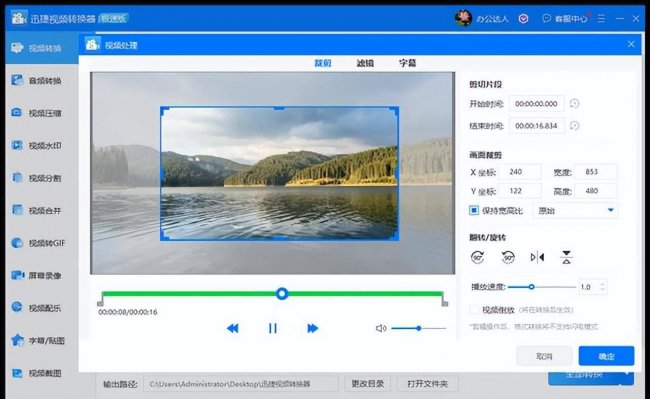Mute using the speaker volume icon
Image resolution: width=650 pixels, height=399 pixels.
click(x=381, y=328)
